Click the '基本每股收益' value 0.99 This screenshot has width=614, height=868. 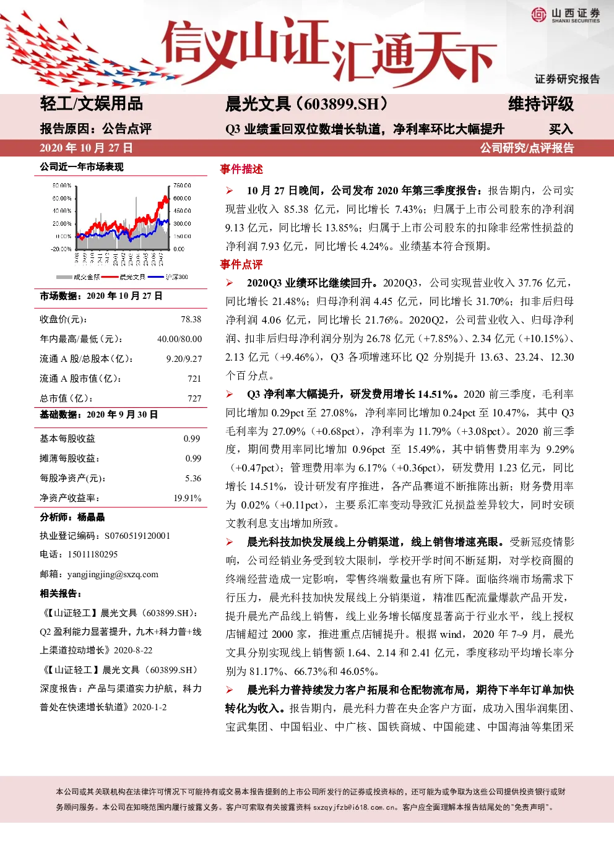click(x=192, y=439)
